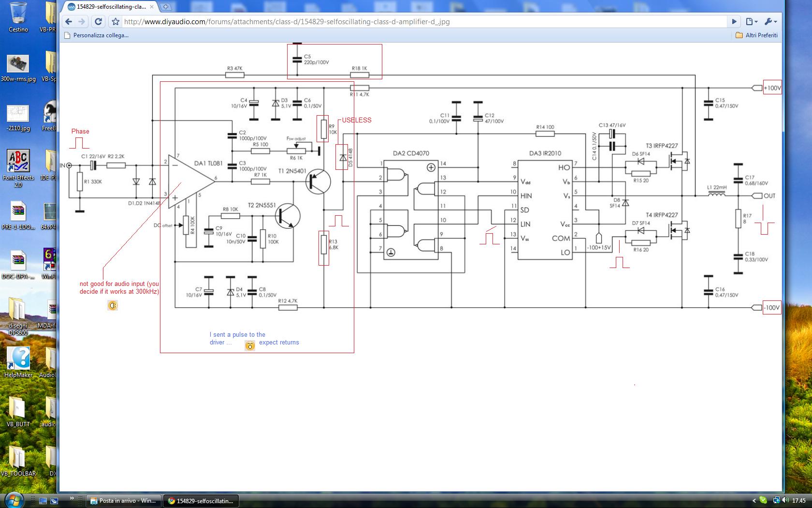Open the Chrome page menu
Screen dimensions: 812x508
(x=751, y=21)
